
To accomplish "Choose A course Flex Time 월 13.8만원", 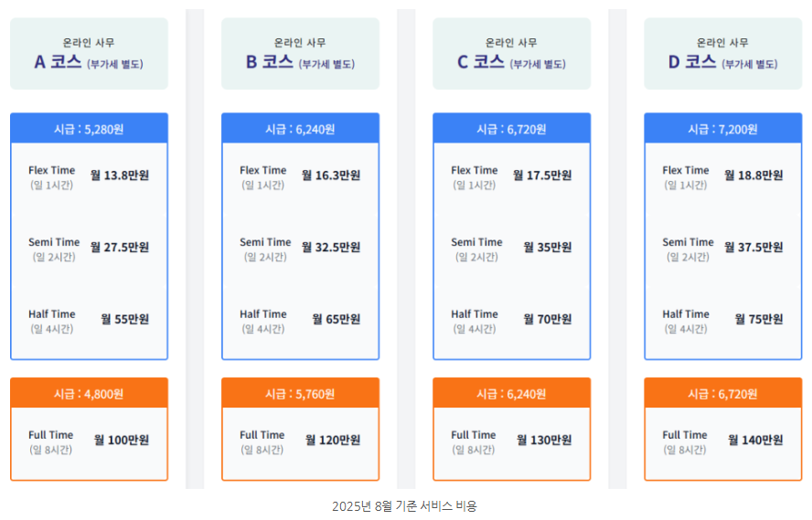I will click(x=89, y=177).
